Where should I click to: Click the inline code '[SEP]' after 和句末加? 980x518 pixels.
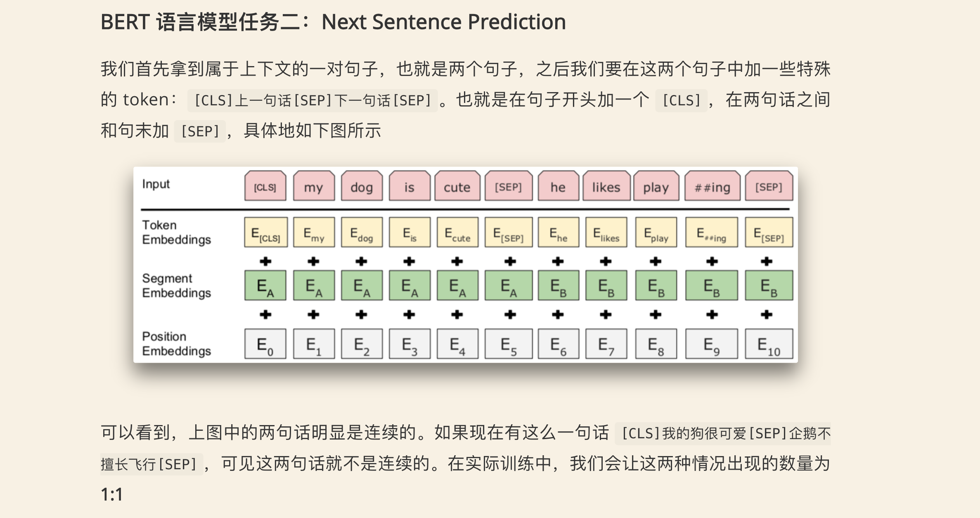pos(200,131)
